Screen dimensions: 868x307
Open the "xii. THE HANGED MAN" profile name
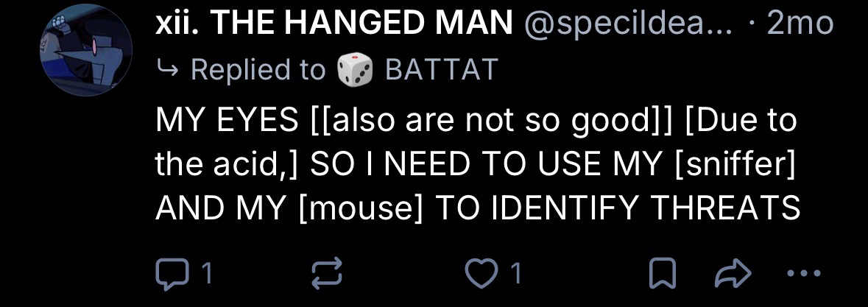click(334, 24)
